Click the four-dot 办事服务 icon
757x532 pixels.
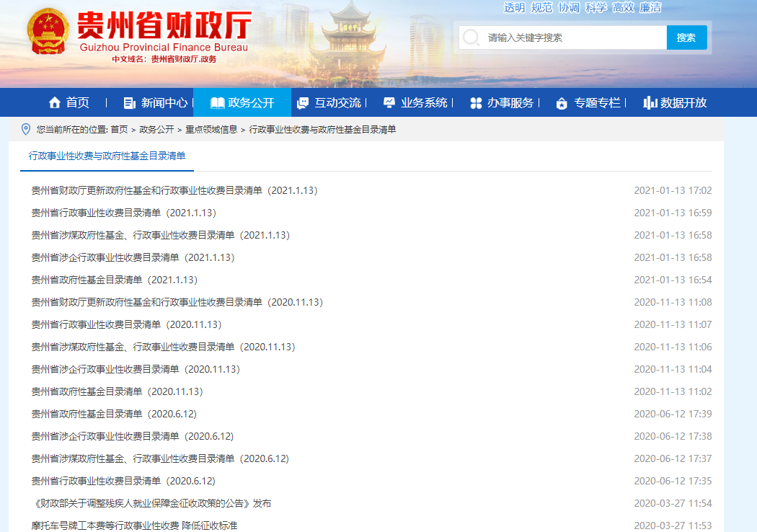[x=476, y=103]
